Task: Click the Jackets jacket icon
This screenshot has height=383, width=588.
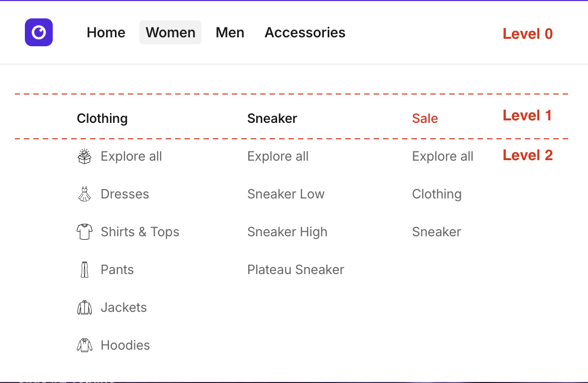Action: tap(85, 307)
